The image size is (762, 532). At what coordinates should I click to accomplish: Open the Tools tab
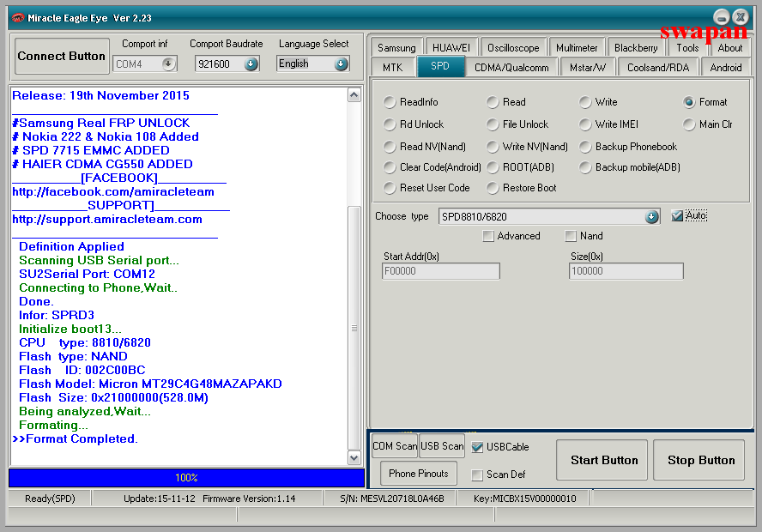(687, 47)
